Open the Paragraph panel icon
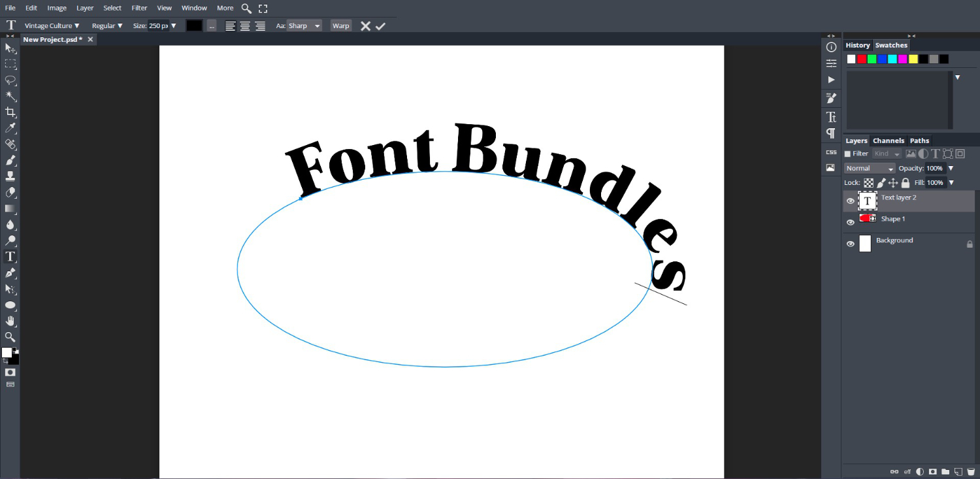Viewport: 980px width, 479px height. (x=831, y=133)
